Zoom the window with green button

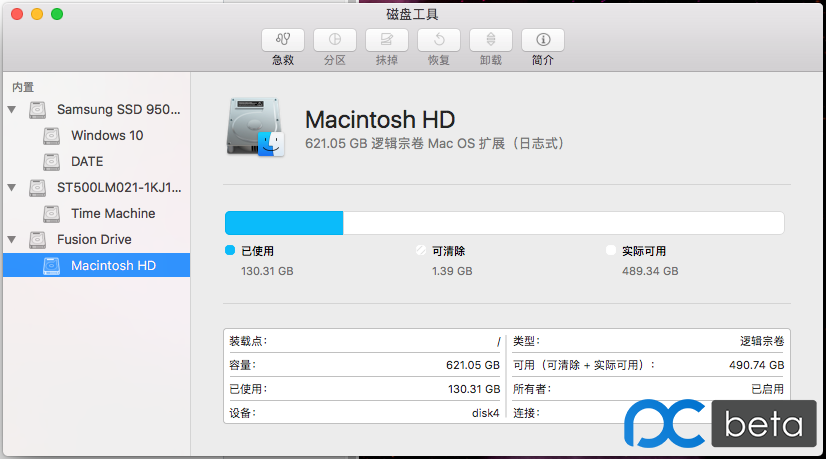57,14
